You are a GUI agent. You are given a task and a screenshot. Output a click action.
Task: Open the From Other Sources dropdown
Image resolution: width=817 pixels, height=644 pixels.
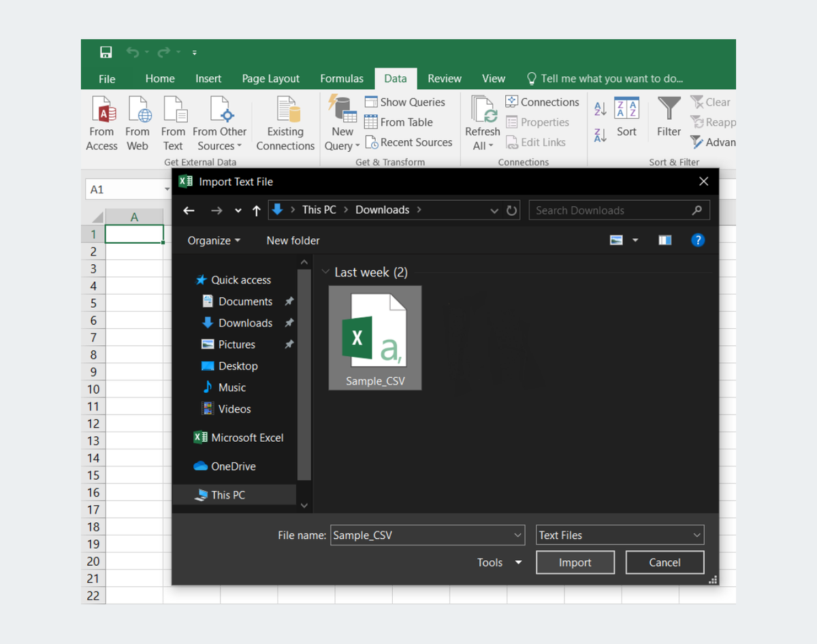(220, 123)
